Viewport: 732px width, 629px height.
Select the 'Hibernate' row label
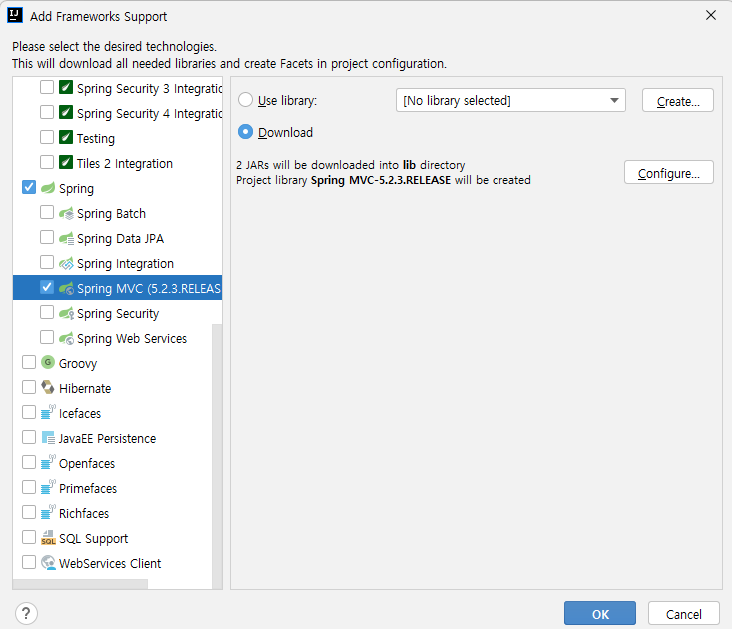click(85, 389)
